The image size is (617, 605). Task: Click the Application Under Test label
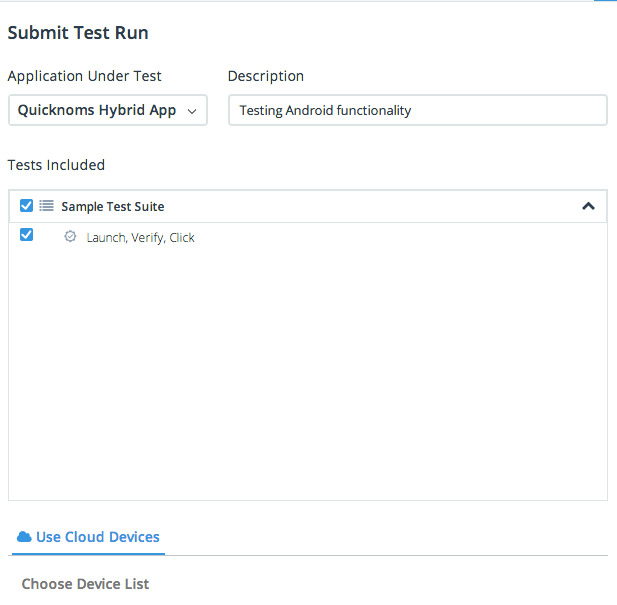click(x=84, y=76)
